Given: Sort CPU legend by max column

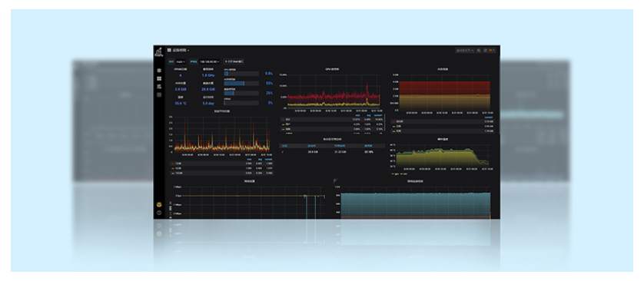Looking at the screenshot, I should point(357,115).
